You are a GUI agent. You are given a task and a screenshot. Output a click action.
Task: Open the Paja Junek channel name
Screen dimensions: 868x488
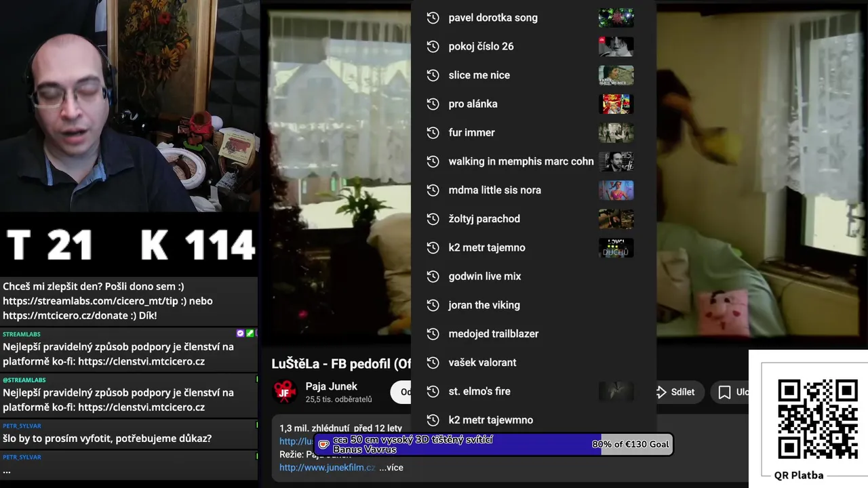[x=331, y=386]
